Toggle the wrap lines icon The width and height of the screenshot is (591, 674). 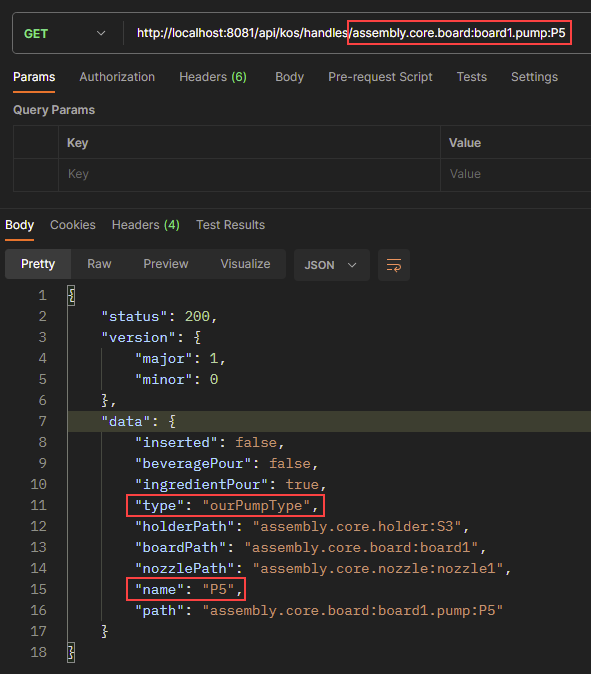click(394, 265)
